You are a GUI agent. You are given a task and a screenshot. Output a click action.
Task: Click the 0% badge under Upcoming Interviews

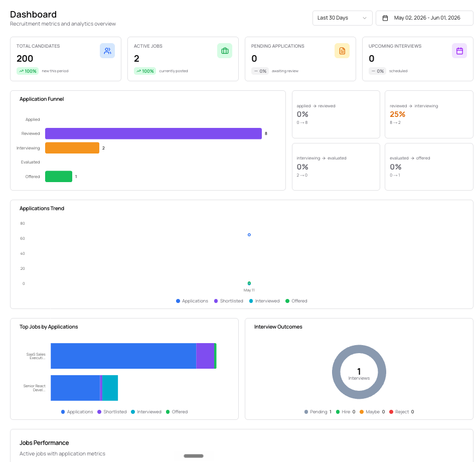377,71
